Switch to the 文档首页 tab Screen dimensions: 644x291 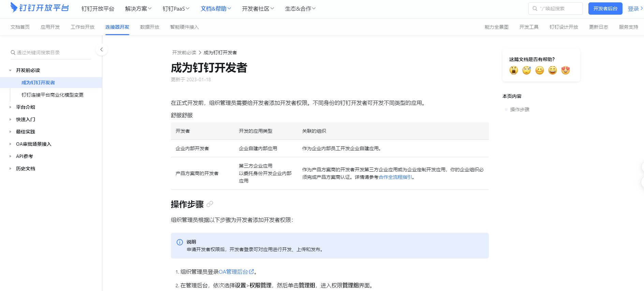tap(20, 27)
